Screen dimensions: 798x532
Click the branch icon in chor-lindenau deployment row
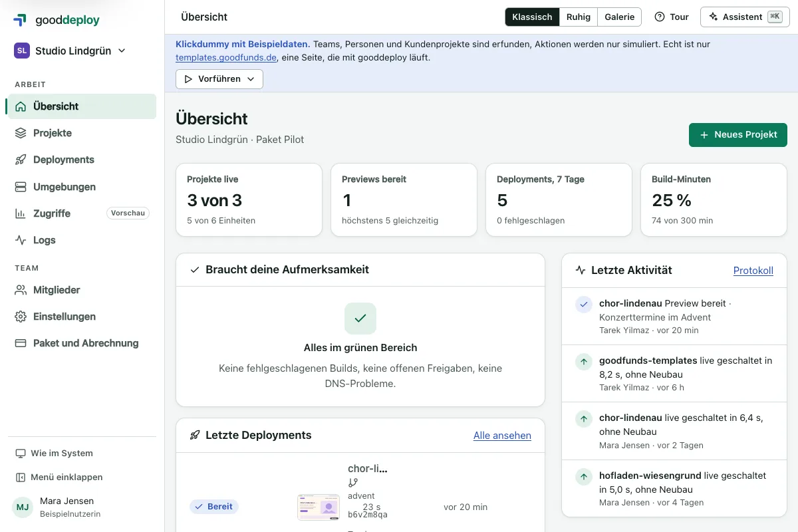point(352,483)
